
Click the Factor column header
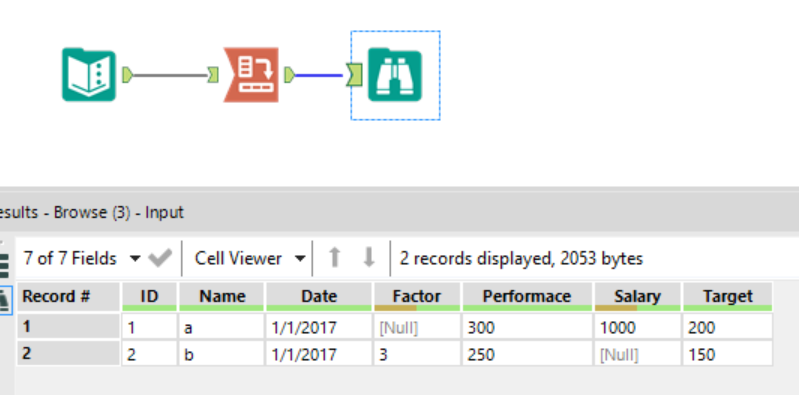[x=417, y=297]
